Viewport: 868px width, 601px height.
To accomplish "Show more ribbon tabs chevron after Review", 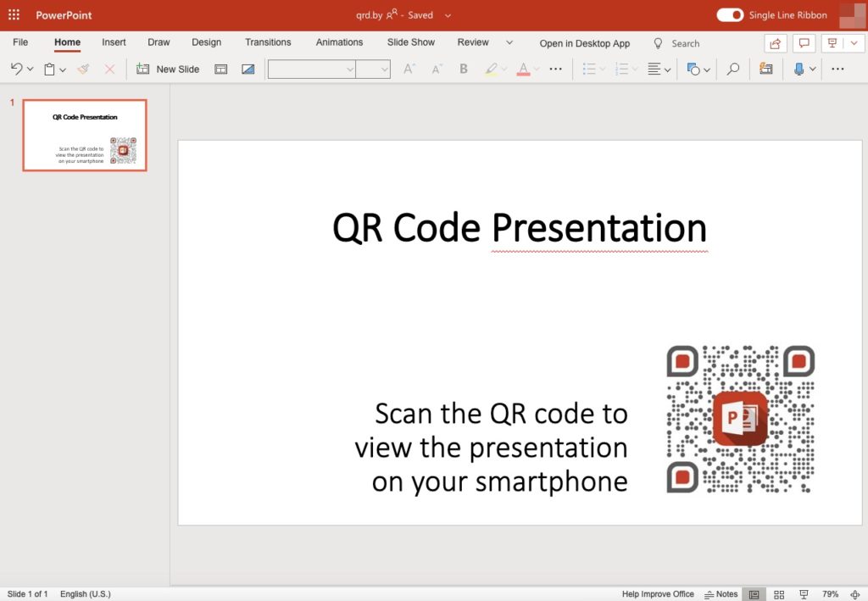I will pos(509,42).
